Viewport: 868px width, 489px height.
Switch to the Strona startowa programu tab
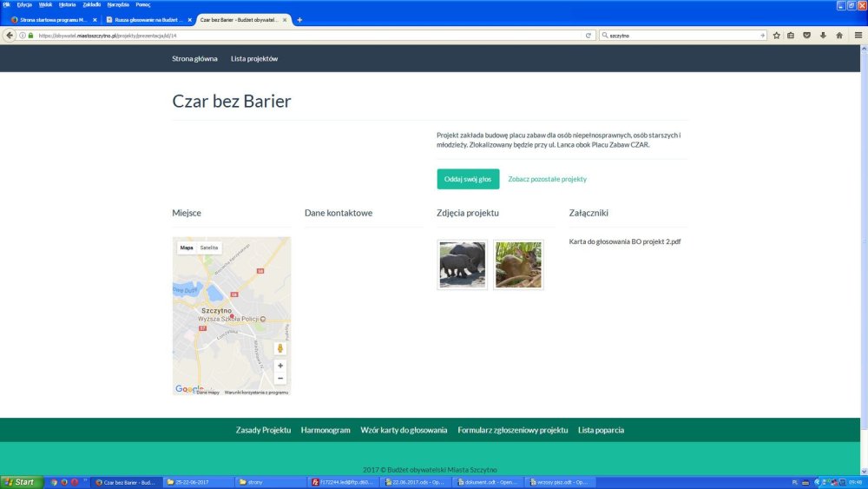pos(49,19)
